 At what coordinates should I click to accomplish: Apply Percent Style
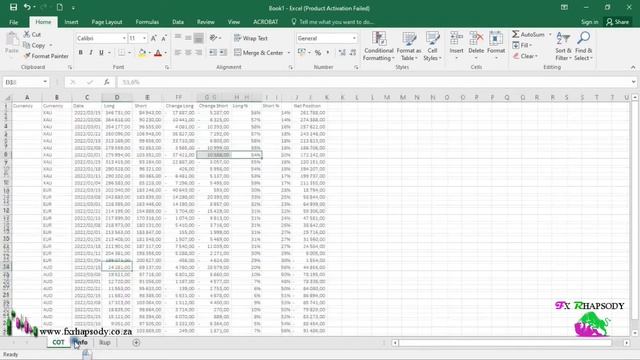[x=318, y=53]
